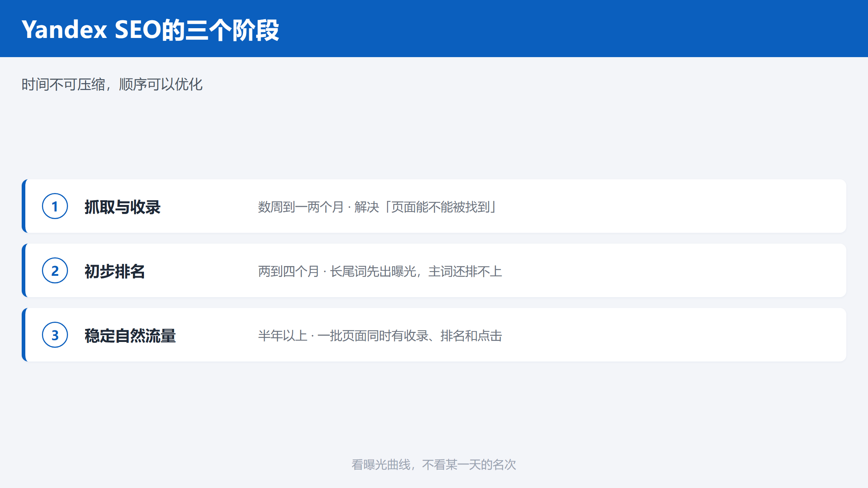Image resolution: width=868 pixels, height=488 pixels.
Task: Click the circled number 3 icon
Action: click(x=55, y=335)
